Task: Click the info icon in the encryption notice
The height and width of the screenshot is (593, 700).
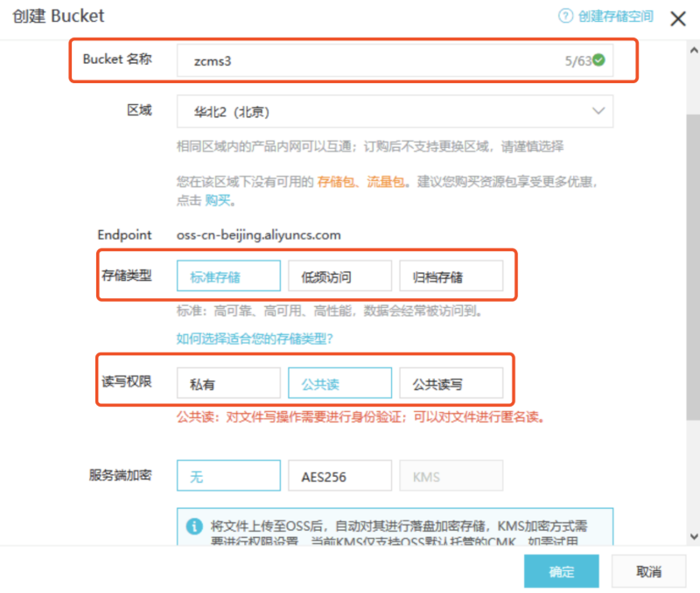Action: point(196,526)
